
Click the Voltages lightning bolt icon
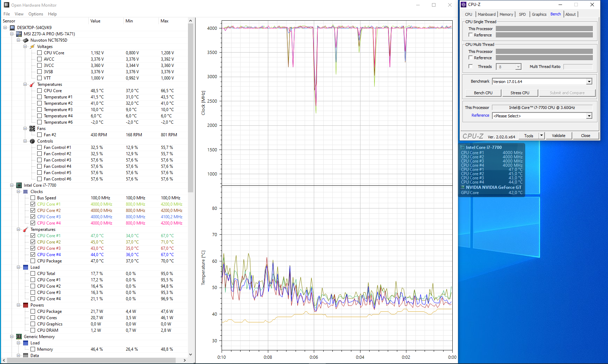point(32,47)
